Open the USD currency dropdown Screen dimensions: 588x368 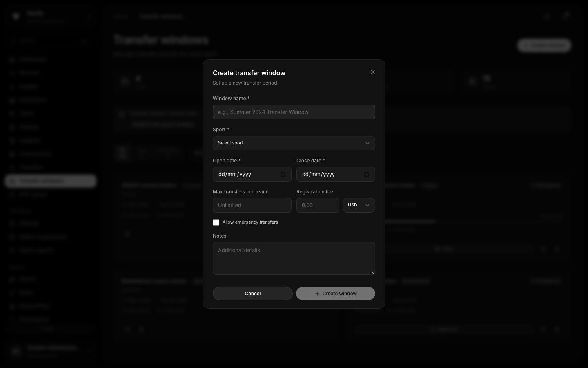[x=359, y=205]
